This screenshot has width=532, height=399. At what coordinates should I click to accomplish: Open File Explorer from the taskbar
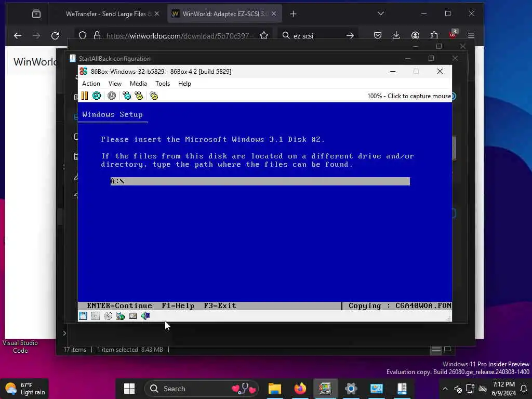[275, 389]
